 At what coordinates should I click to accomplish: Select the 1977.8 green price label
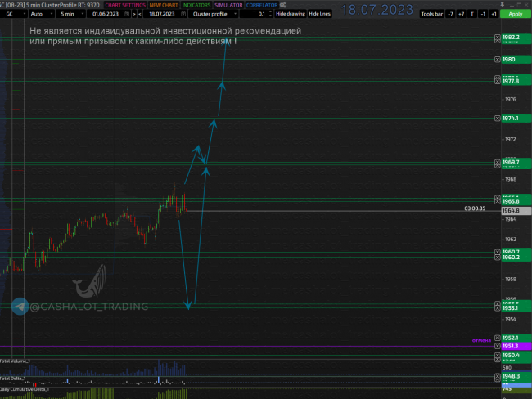point(516,81)
